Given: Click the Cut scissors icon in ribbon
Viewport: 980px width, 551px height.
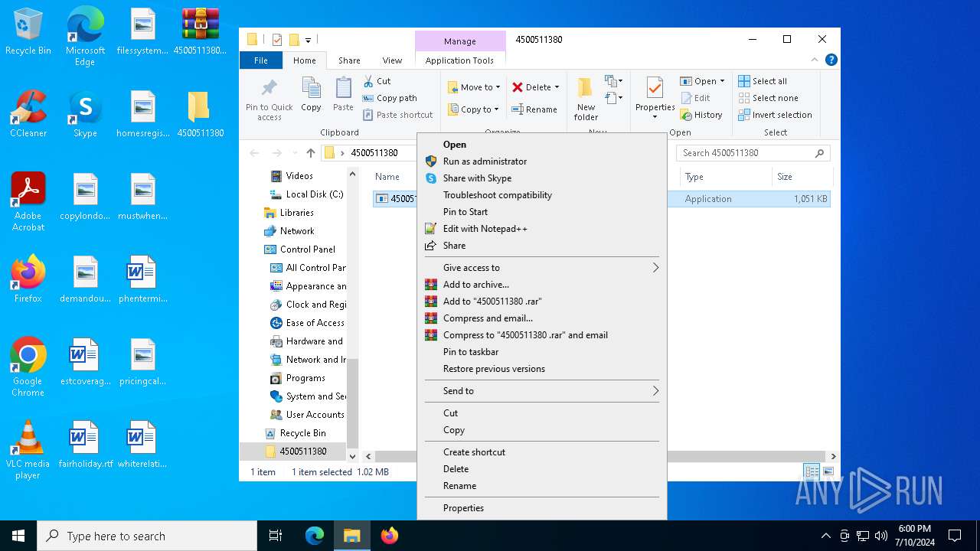Looking at the screenshot, I should click(x=368, y=81).
